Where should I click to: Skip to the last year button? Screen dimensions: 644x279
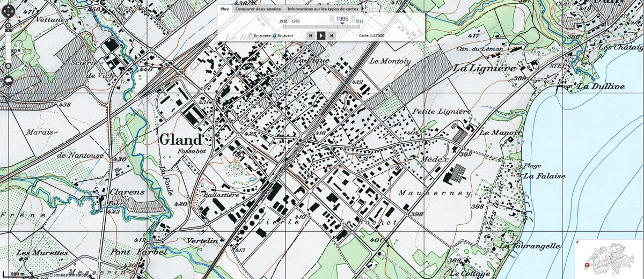tap(332, 35)
